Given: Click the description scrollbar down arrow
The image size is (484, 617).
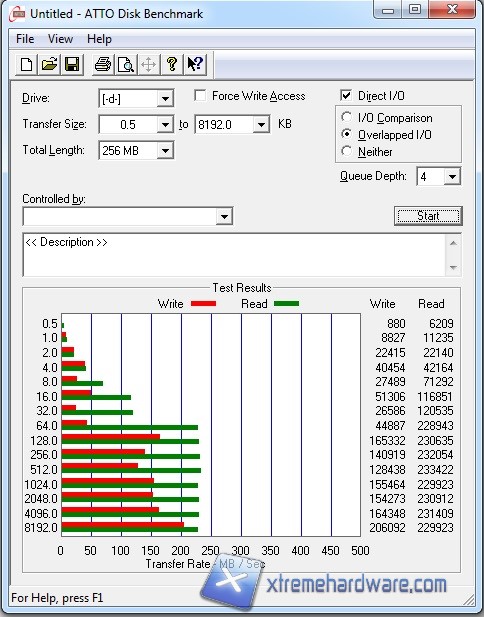Looking at the screenshot, I should click(453, 268).
